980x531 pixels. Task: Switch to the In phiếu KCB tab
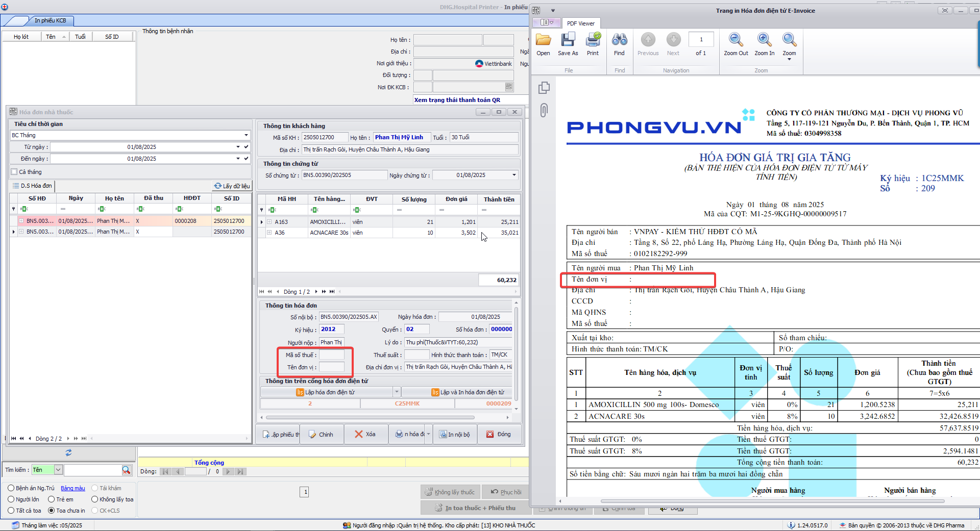50,20
